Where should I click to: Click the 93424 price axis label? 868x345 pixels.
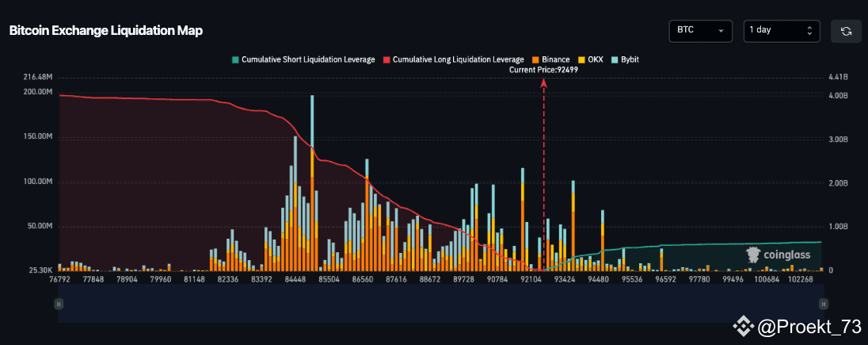[x=565, y=280]
